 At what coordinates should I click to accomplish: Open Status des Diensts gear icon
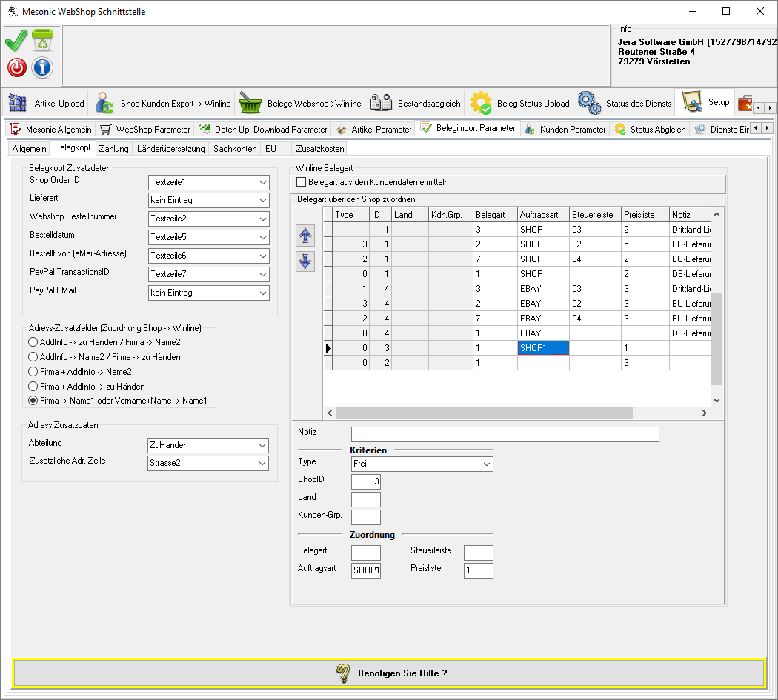(x=589, y=103)
